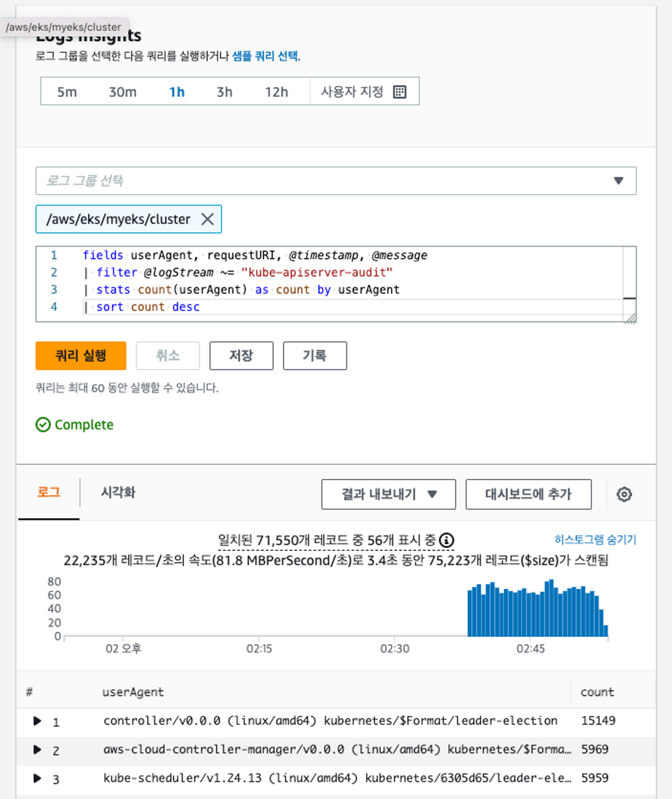Select the 3h time range
Screen dimensions: 672x799
224,91
